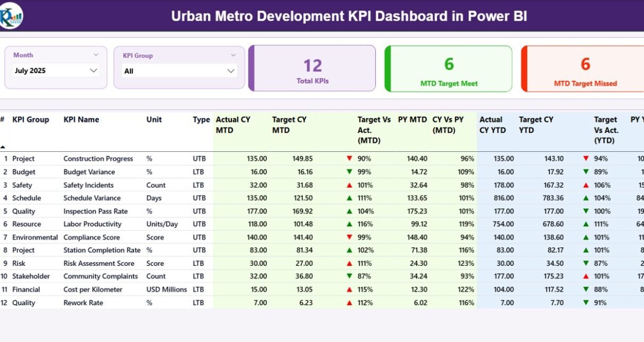Sort the table by the KPI Name column header
The image size is (644, 342).
pyautogui.click(x=81, y=120)
